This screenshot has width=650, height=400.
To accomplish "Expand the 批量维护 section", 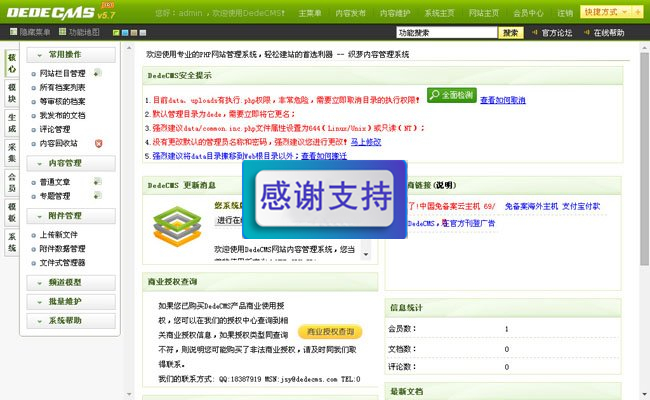I will pos(71,302).
